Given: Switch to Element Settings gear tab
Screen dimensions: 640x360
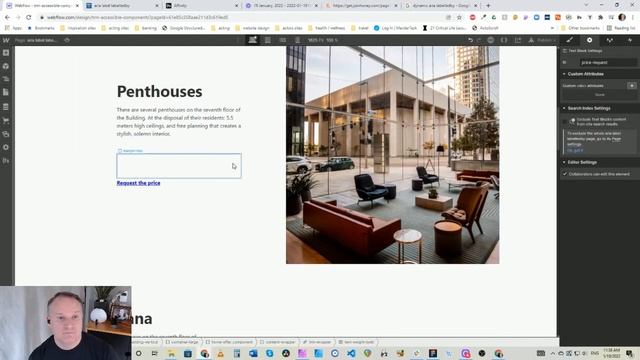Looking at the screenshot, I should tap(589, 40).
